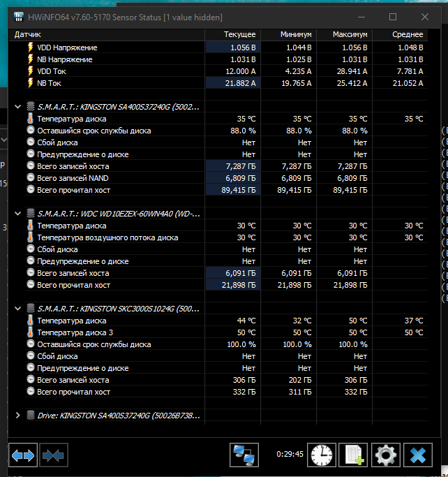Viewport: 448px width, 477px height.
Task: Click the shrink layout arrows button
Action: [x=54, y=455]
